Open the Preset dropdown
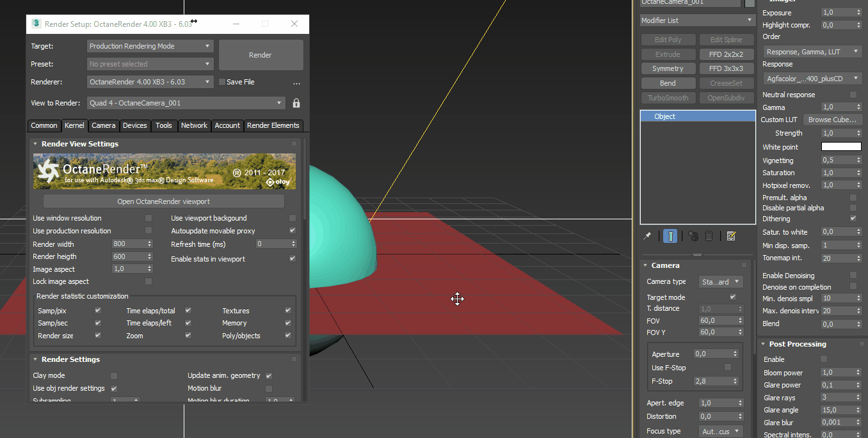Image resolution: width=868 pixels, height=438 pixels. (150, 64)
